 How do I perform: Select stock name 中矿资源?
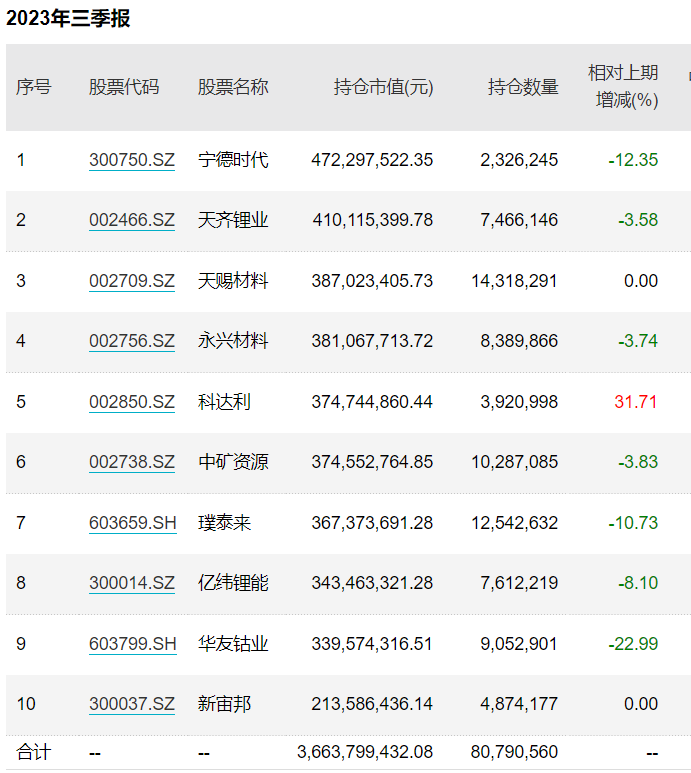(x=233, y=462)
